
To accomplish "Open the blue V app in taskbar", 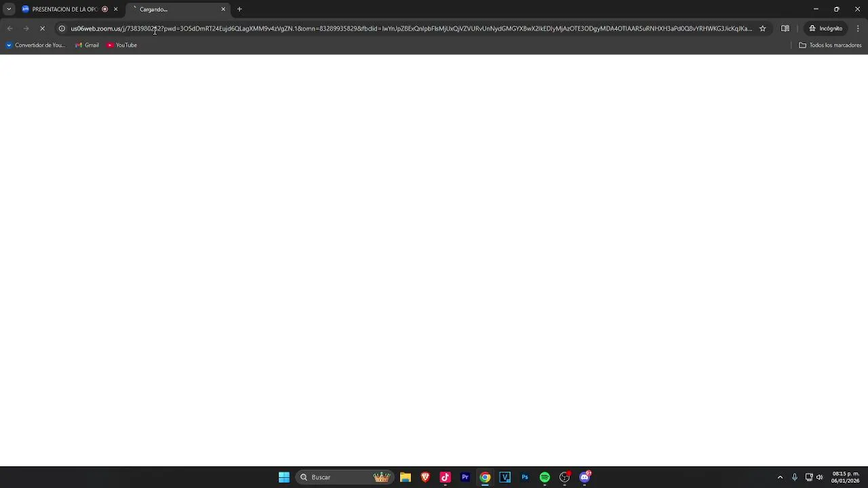I will click(505, 477).
